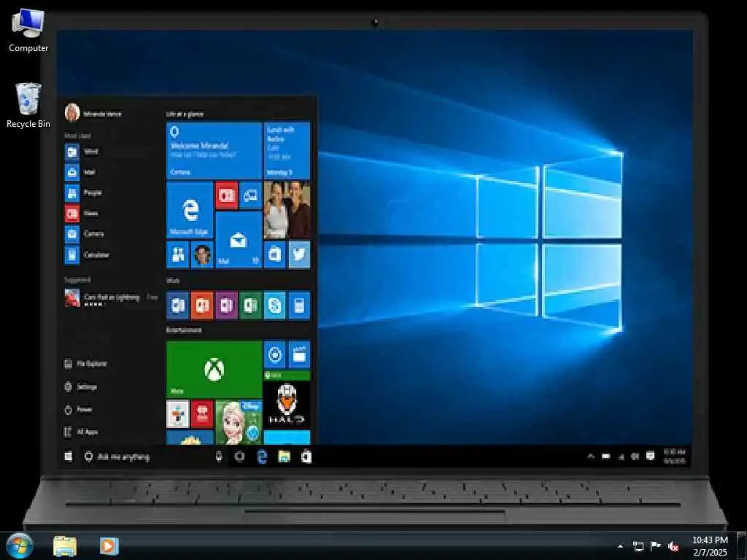The width and height of the screenshot is (747, 560).
Task: Open the clock showing 10:43 PM
Action: (x=710, y=546)
